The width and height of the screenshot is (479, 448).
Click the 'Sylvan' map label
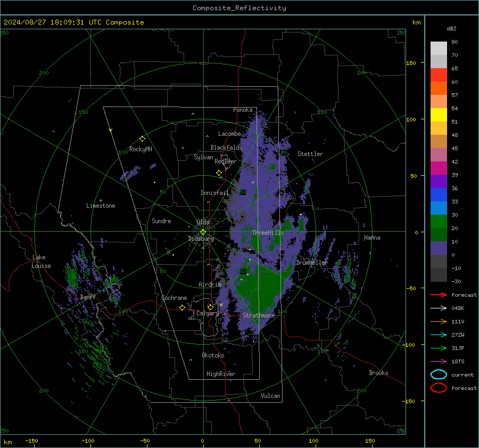point(203,157)
